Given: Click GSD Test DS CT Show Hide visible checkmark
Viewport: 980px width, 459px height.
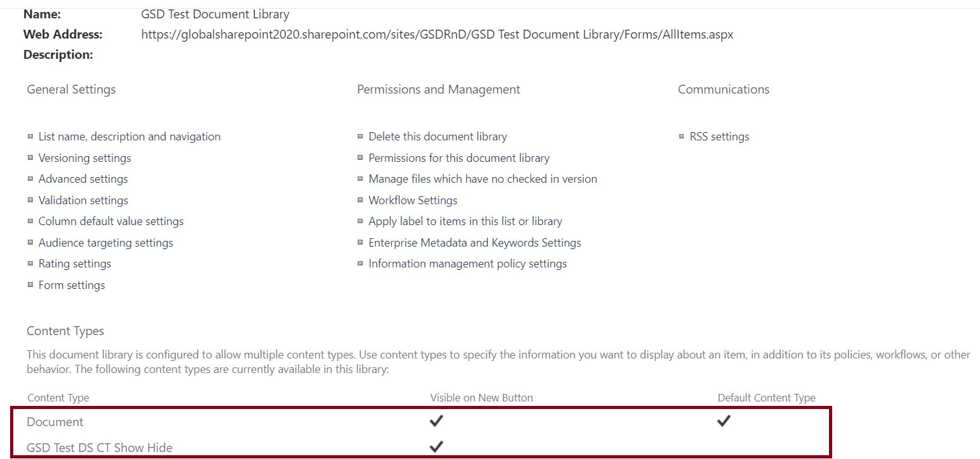Looking at the screenshot, I should pyautogui.click(x=436, y=446).
